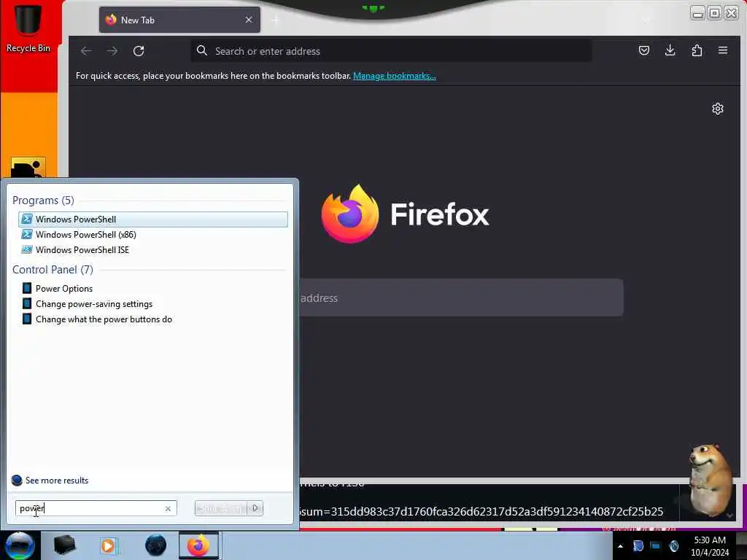Viewport: 747px width, 560px height.
Task: Open Firefox extensions puzzle icon
Action: (x=697, y=50)
